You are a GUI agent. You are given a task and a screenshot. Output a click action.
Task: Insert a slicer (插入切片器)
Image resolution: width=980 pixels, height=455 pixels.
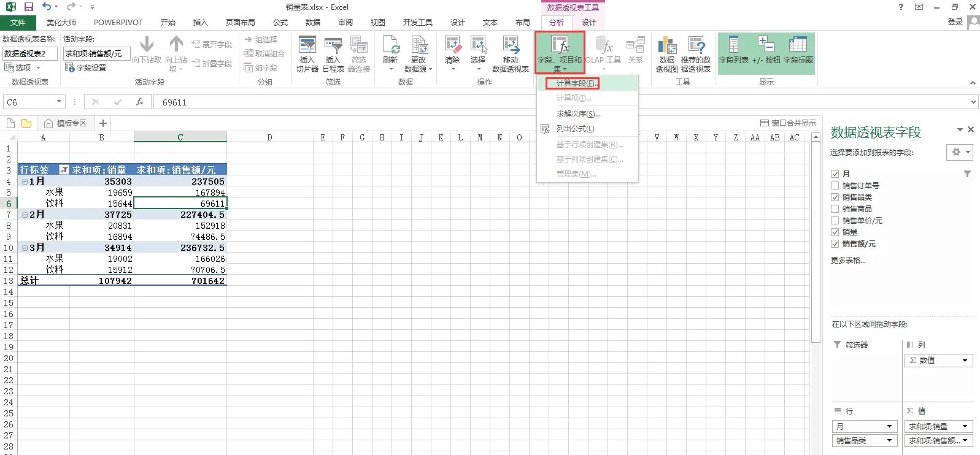[x=307, y=54]
